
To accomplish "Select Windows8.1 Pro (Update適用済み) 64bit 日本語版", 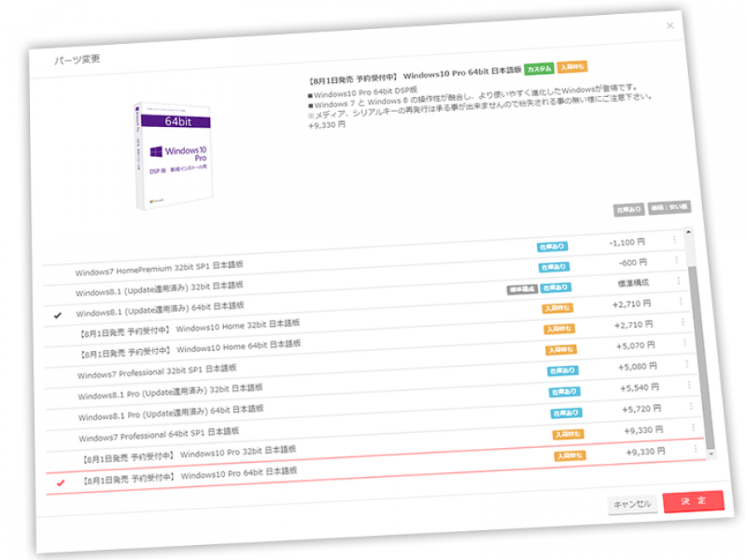I will [171, 413].
